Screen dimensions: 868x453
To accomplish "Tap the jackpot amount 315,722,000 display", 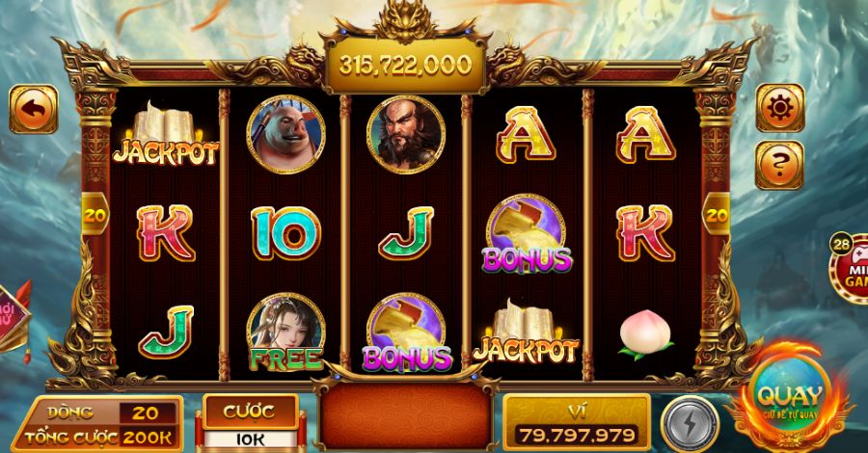I will coord(405,66).
